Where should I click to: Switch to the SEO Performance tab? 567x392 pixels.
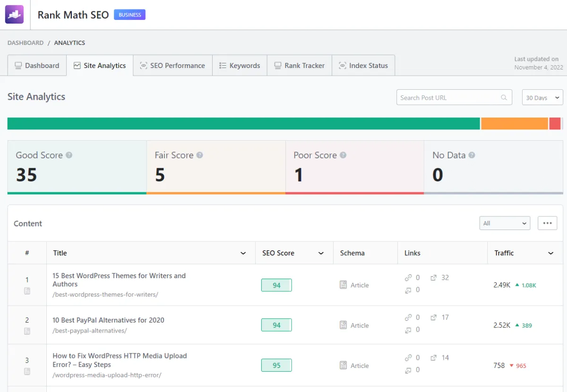pyautogui.click(x=172, y=66)
